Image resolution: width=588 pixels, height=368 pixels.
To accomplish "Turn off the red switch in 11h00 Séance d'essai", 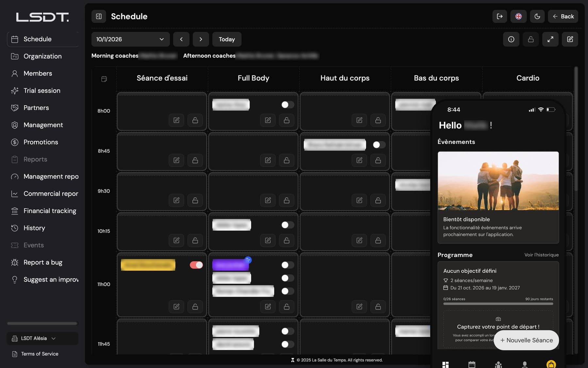I will click(196, 265).
